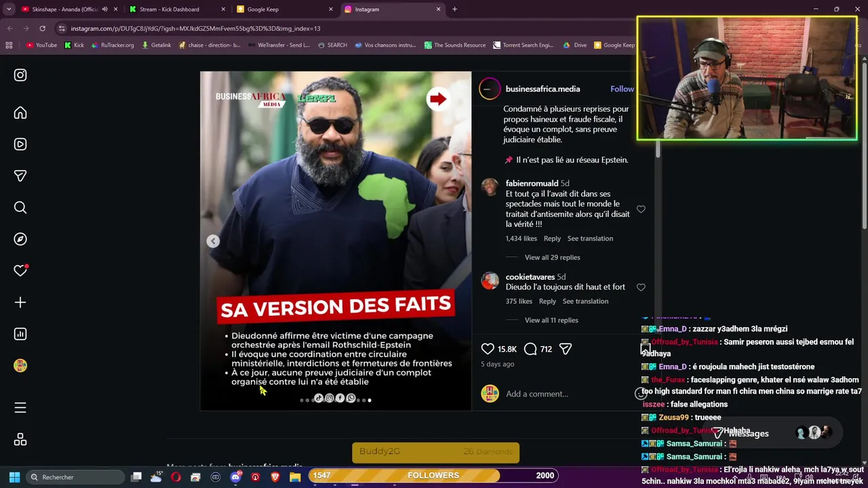Like the post with the heart icon
The image size is (868, 488).
click(488, 349)
